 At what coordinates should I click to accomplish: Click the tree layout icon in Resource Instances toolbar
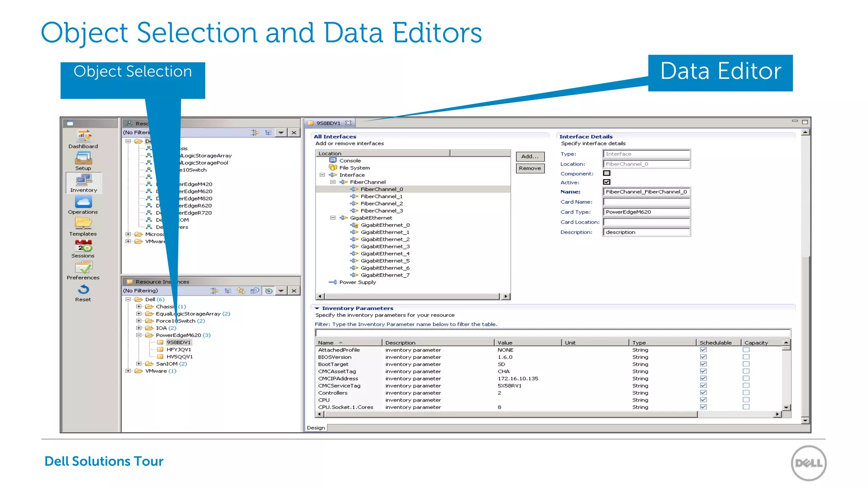pos(228,291)
